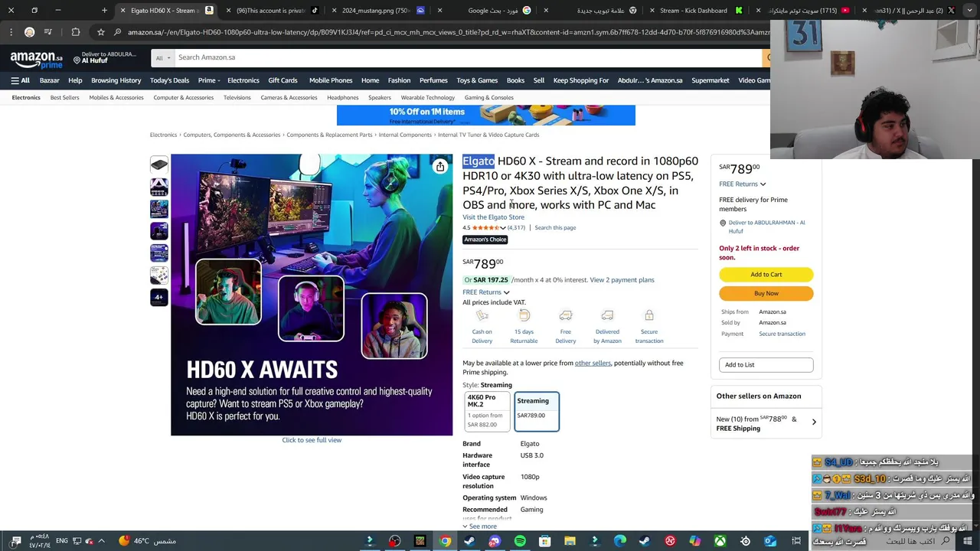Viewport: 980px width, 551px height.
Task: Click Search this page link
Action: pos(555,227)
